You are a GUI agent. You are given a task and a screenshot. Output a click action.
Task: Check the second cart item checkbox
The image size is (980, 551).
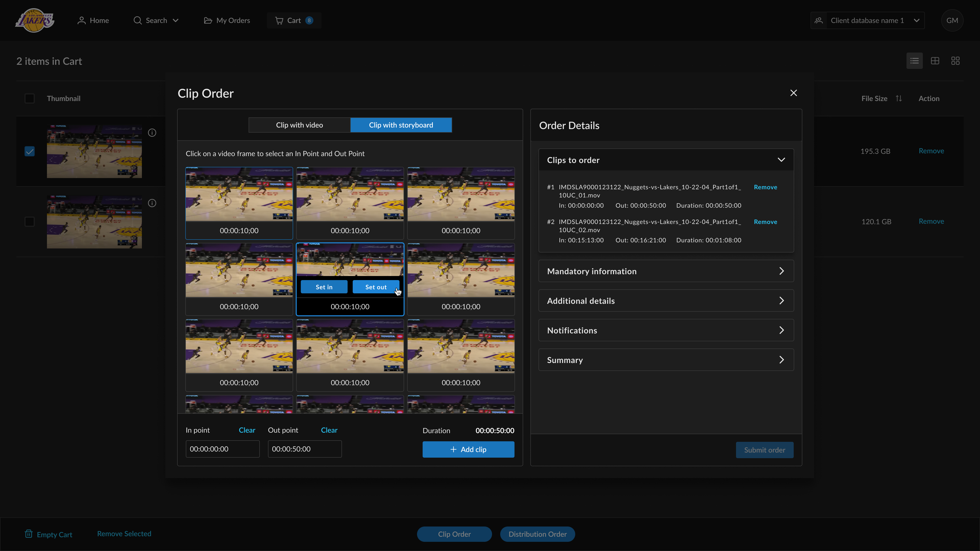(x=30, y=222)
